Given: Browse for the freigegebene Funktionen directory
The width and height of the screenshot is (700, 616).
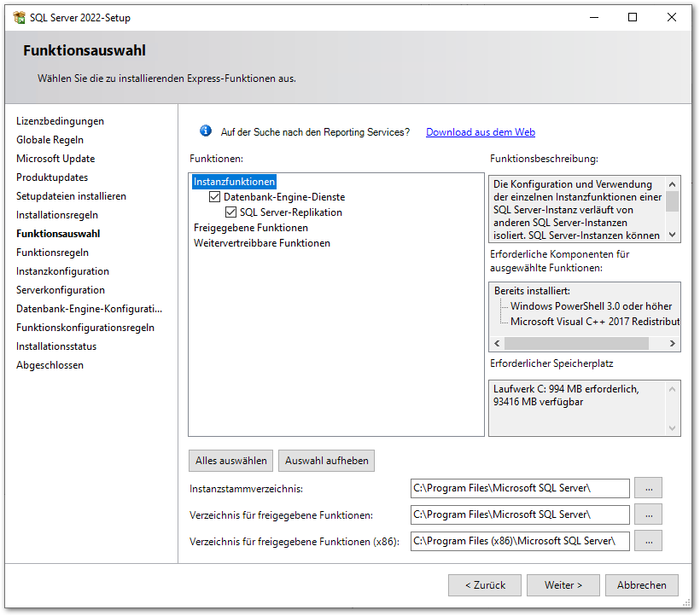Looking at the screenshot, I should (x=648, y=514).
